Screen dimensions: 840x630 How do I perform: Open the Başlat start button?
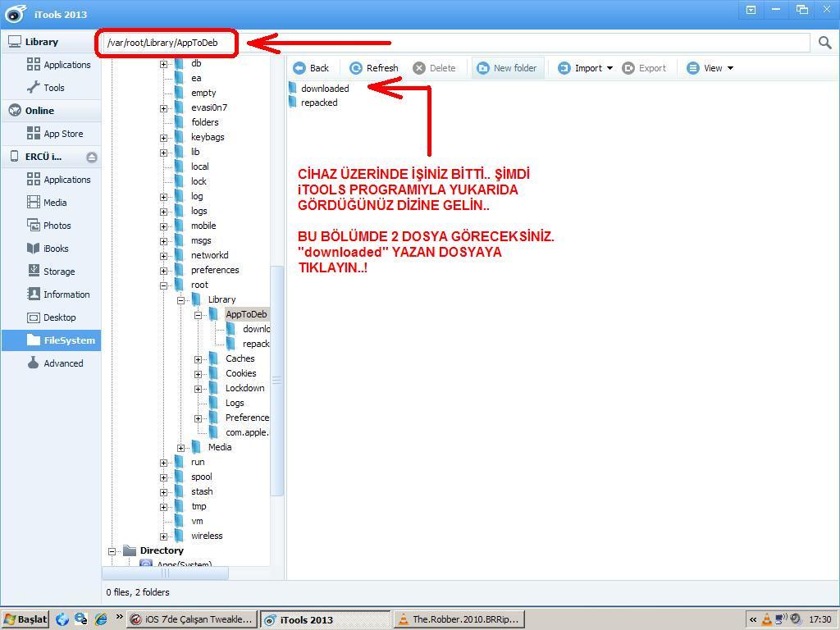click(x=25, y=619)
